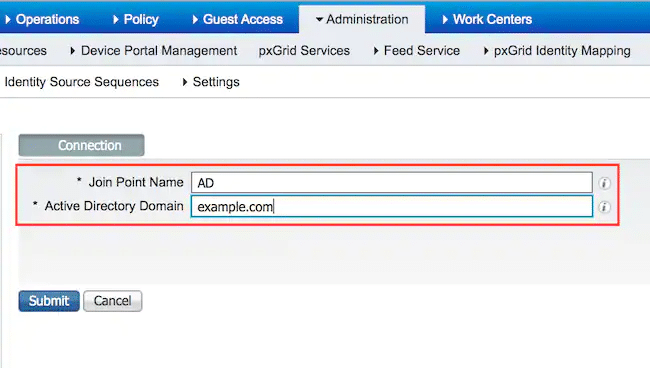Open pxGrid Services
Screen dimensions: 650x368
(x=304, y=51)
